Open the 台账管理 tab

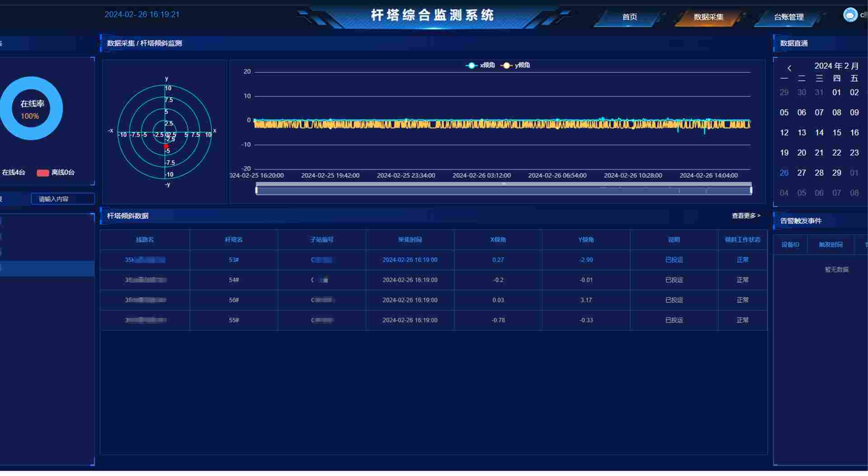coord(788,17)
